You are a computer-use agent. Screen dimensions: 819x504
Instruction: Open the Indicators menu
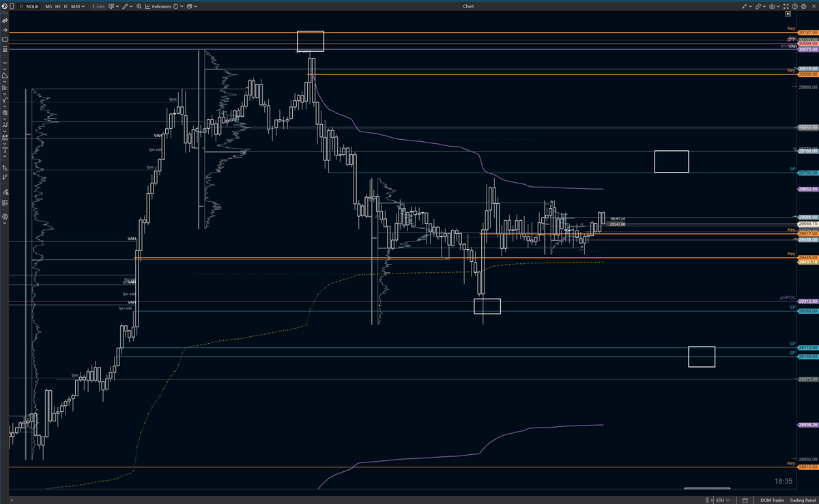(158, 6)
